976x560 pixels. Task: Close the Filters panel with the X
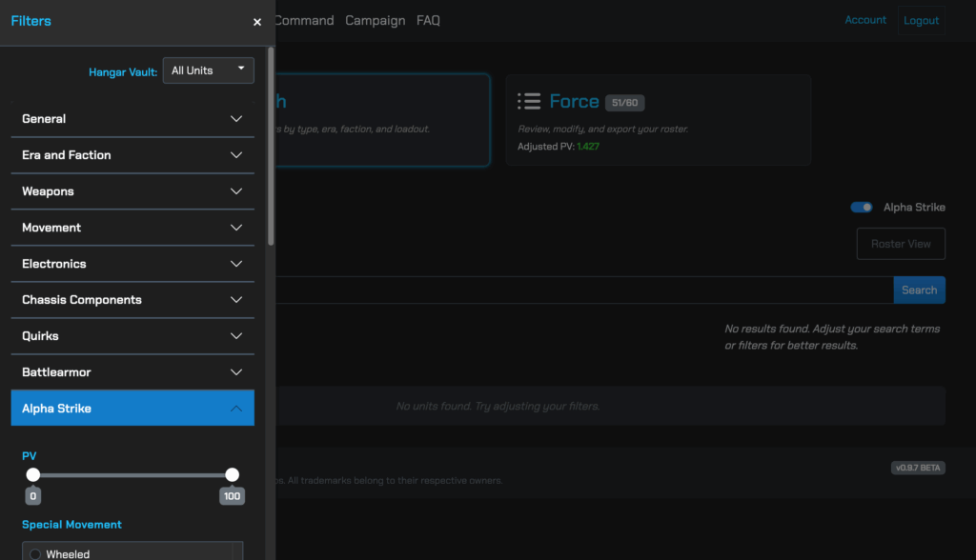pos(256,21)
